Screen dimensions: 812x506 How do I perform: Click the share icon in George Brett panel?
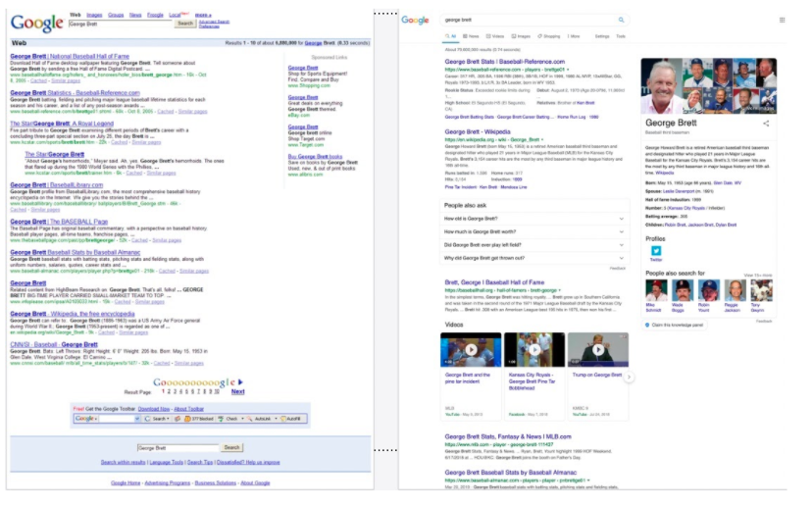point(766,124)
